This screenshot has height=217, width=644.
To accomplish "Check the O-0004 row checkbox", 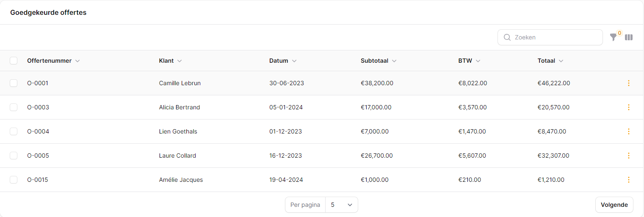I will click(14, 131).
